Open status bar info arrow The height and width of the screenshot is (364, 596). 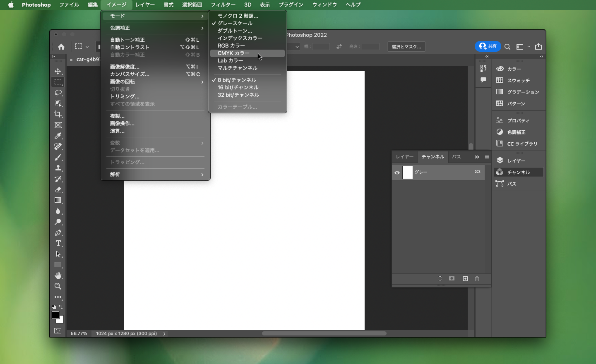pyautogui.click(x=164, y=333)
